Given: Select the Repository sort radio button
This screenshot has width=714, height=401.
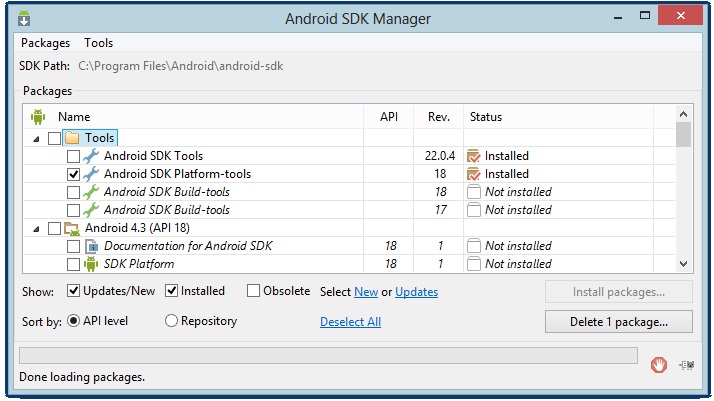Looking at the screenshot, I should tap(171, 321).
